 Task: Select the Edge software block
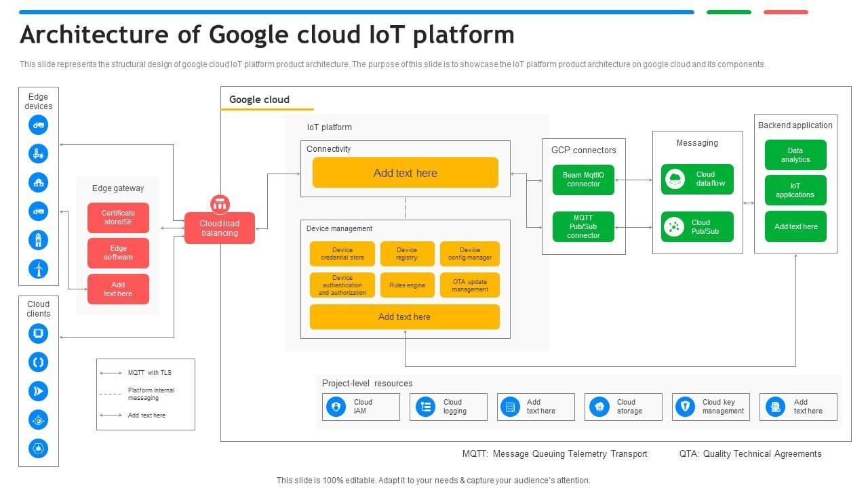click(118, 253)
